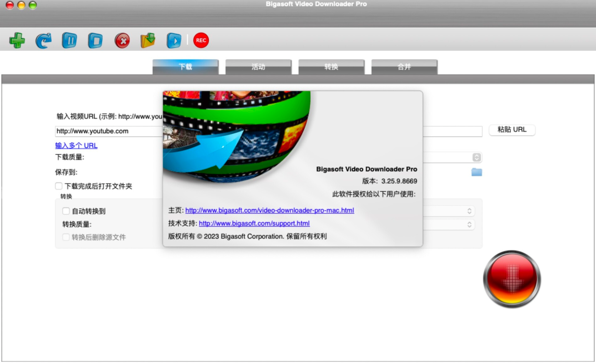Open the 下载质量 dropdown arrows
596x364 pixels.
click(476, 157)
